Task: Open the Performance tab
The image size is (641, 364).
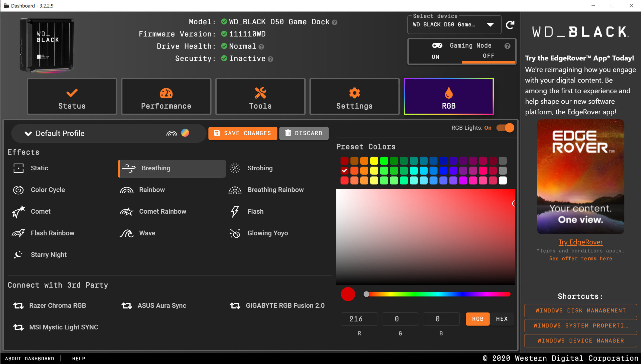Action: [166, 97]
